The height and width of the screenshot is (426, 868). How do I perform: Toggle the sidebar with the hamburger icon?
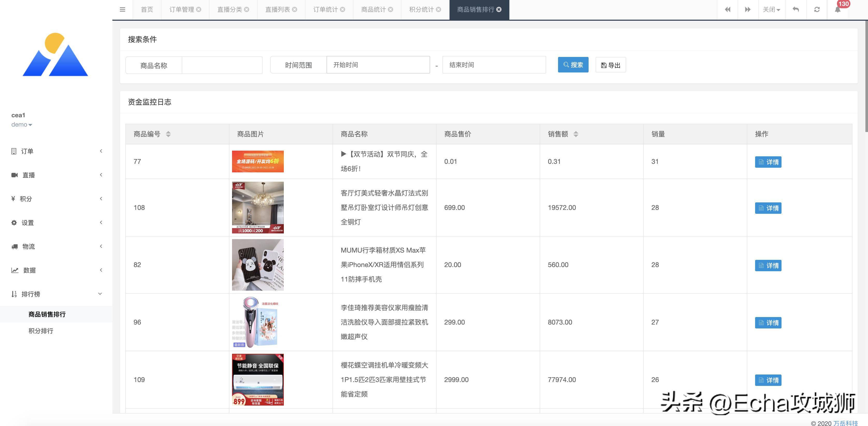(x=122, y=9)
